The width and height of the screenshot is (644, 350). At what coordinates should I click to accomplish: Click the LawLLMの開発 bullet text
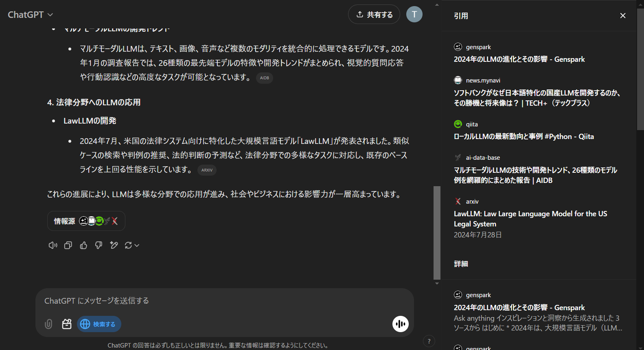coord(90,121)
